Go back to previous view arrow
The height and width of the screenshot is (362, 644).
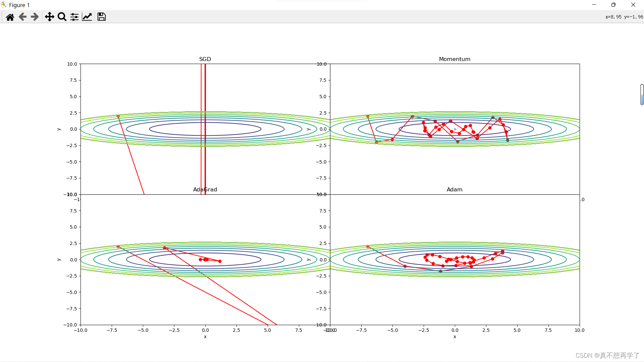(x=22, y=17)
